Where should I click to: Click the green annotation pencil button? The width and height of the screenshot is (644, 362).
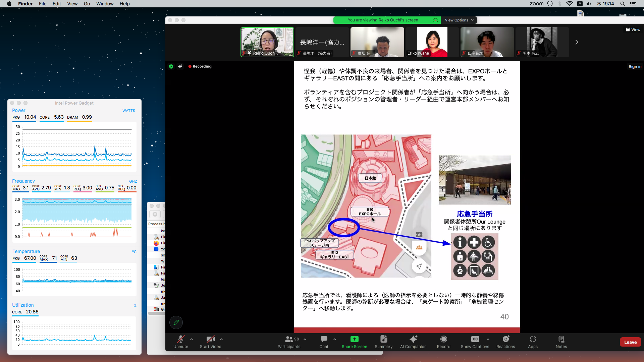pos(176,322)
